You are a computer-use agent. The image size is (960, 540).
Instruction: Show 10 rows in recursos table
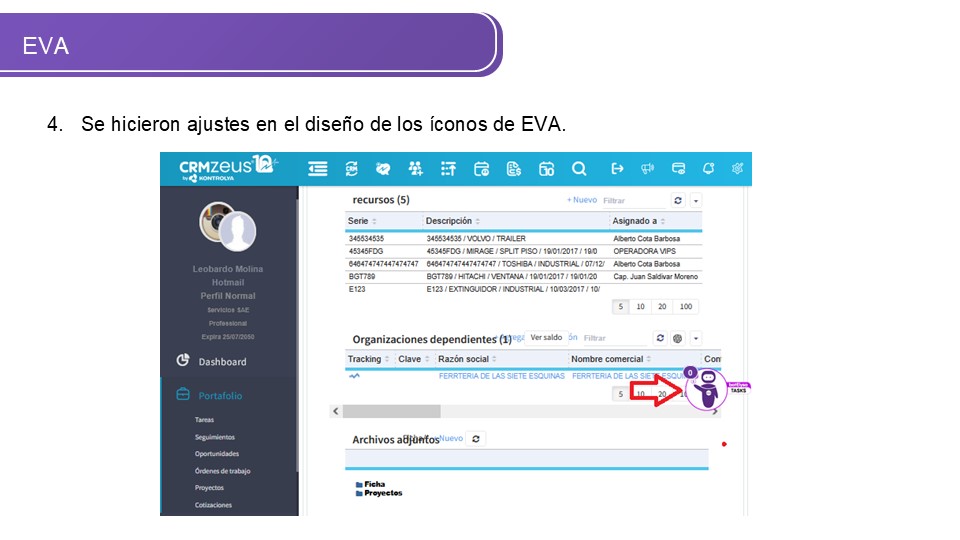click(640, 307)
